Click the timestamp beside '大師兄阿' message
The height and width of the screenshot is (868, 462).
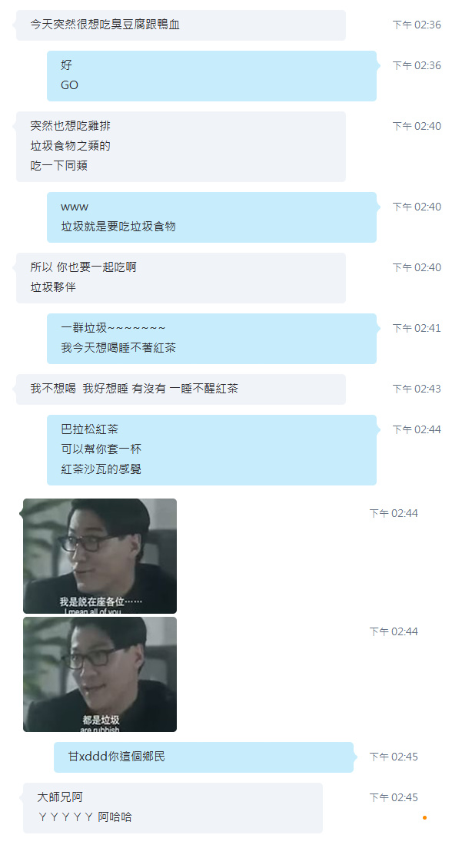[x=394, y=797]
